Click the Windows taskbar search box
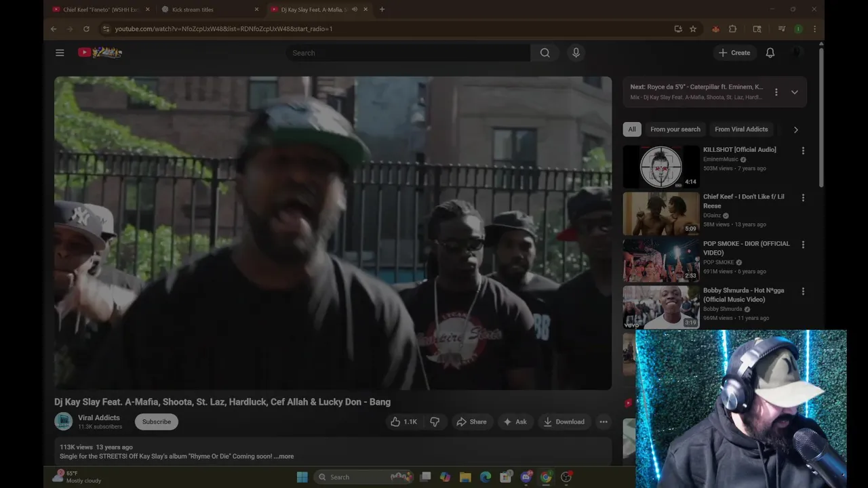868x488 pixels. [x=363, y=477]
